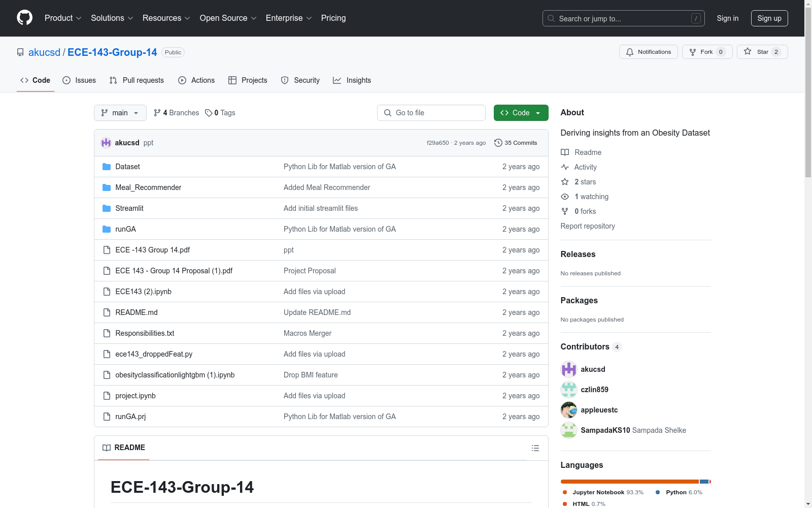Click the pulse icon next to Activity

(x=565, y=167)
